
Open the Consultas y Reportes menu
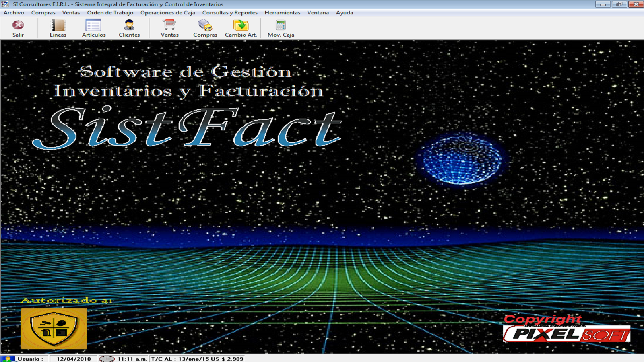point(230,12)
